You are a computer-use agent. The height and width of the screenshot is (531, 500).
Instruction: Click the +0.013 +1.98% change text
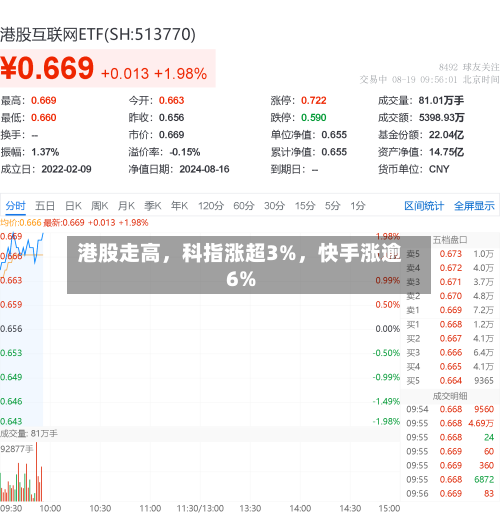point(154,73)
